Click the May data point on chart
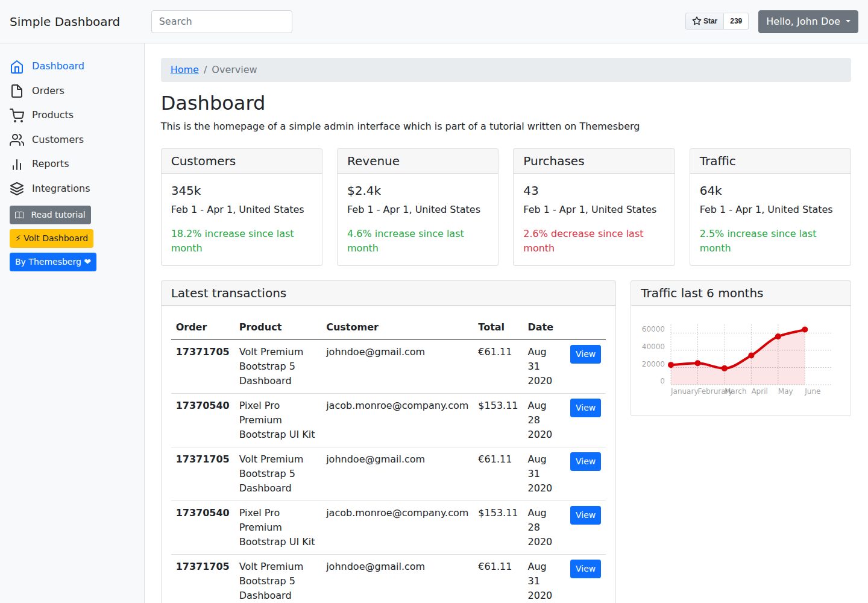Image resolution: width=868 pixels, height=603 pixels. point(778,336)
